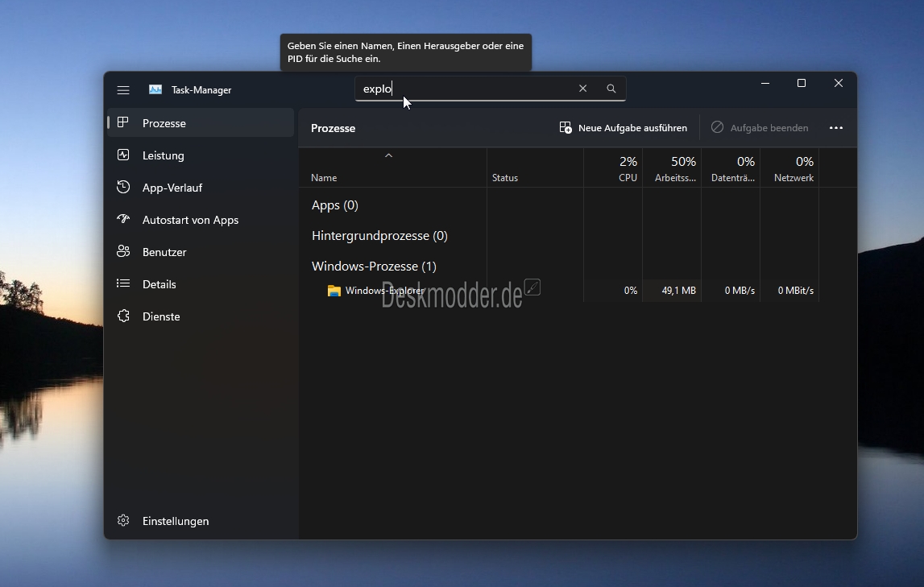This screenshot has height=587, width=924.
Task: Maximize the Task-Manager window
Action: pyautogui.click(x=802, y=83)
